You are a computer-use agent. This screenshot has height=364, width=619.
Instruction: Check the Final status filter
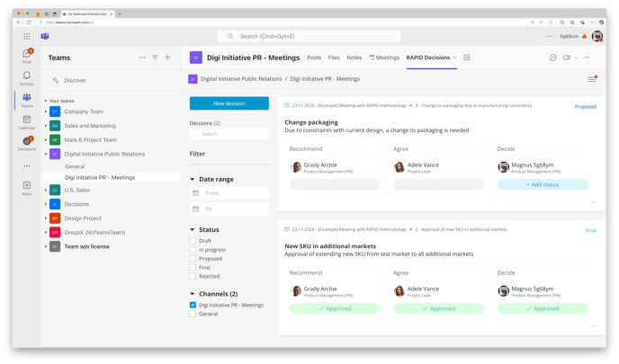coord(193,267)
